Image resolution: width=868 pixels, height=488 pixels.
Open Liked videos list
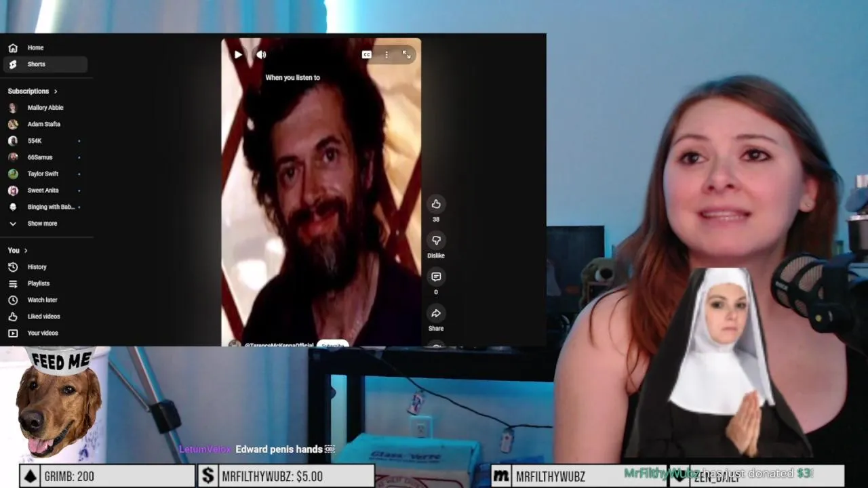pos(45,317)
